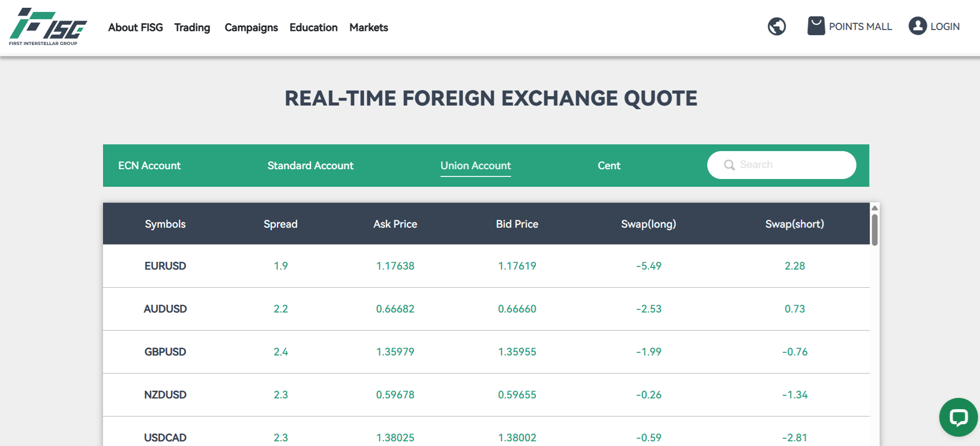This screenshot has height=446, width=980.
Task: Click the Bid Price column header
Action: click(x=517, y=224)
